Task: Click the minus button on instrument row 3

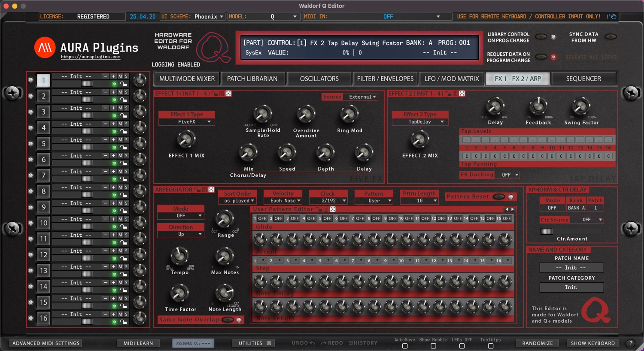Action: coord(106,108)
